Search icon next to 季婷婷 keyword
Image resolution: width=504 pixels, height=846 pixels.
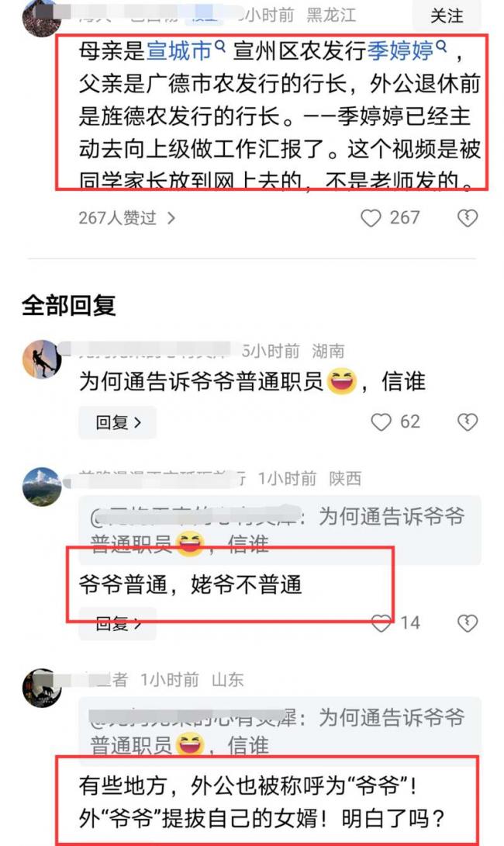441,46
